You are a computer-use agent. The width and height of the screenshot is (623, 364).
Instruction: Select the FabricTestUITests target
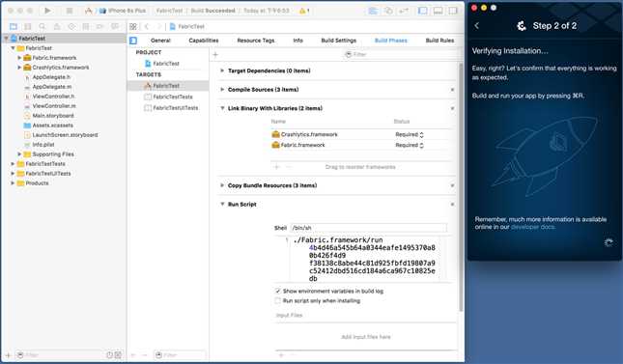click(x=175, y=108)
